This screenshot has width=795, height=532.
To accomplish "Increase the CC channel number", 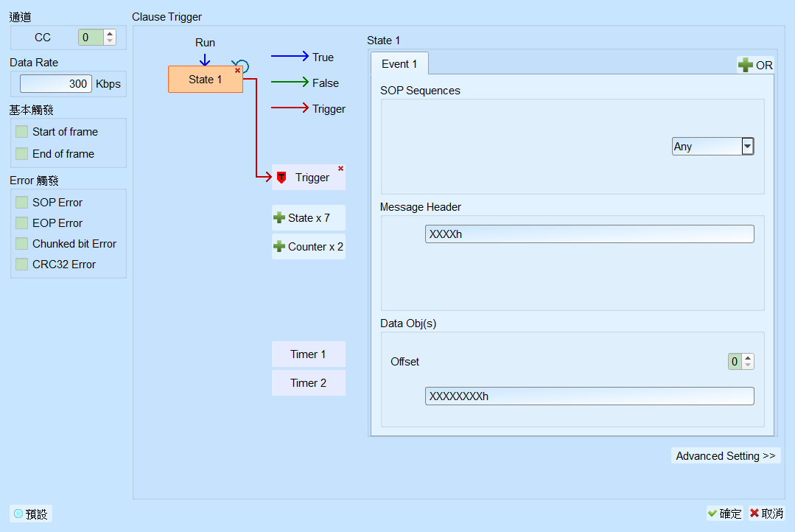I will coord(110,33).
